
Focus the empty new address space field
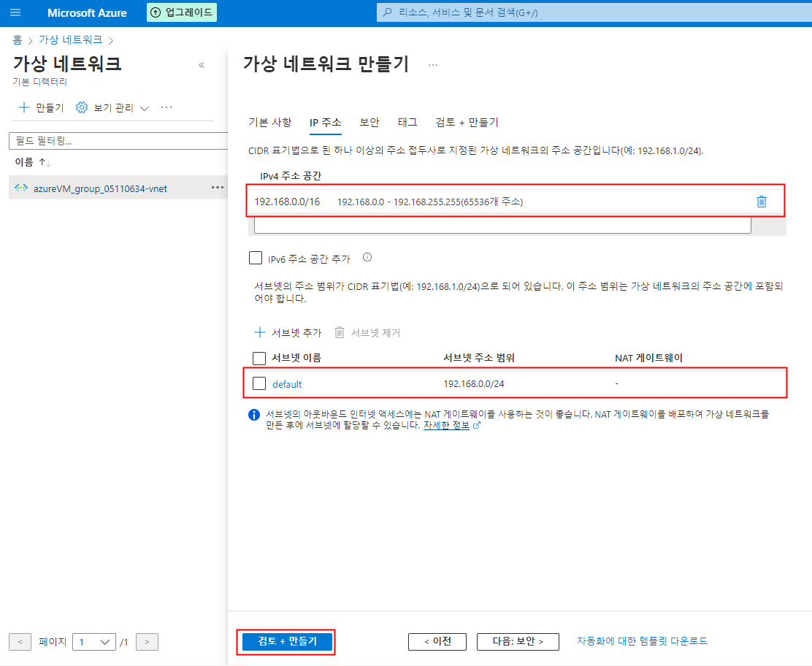click(502, 225)
